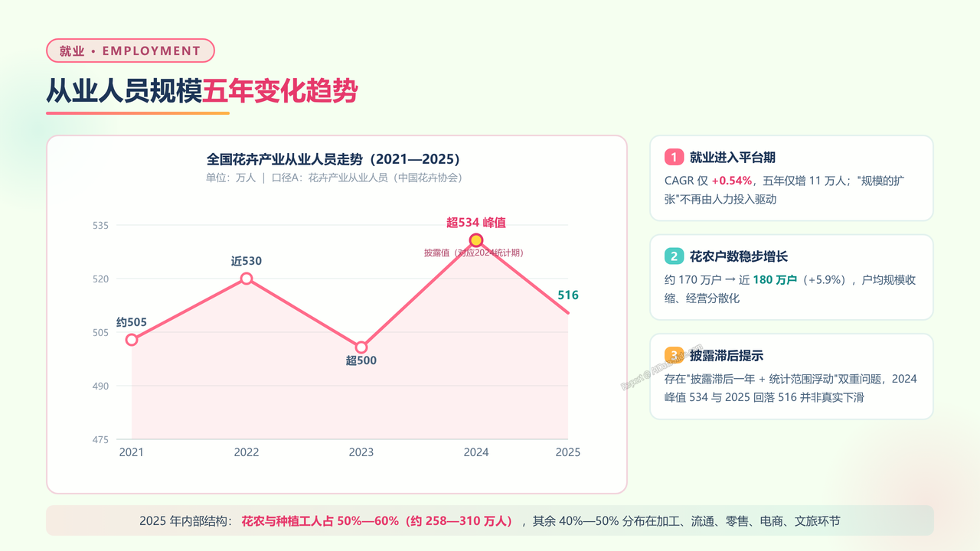980x551 pixels.
Task: Click the 520 y-axis tick label
Action: (x=102, y=279)
